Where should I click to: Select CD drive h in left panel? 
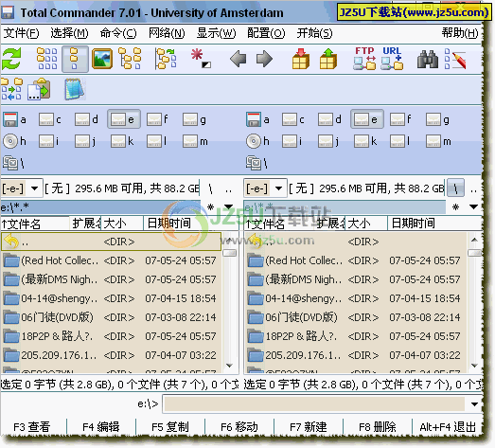tap(14, 141)
